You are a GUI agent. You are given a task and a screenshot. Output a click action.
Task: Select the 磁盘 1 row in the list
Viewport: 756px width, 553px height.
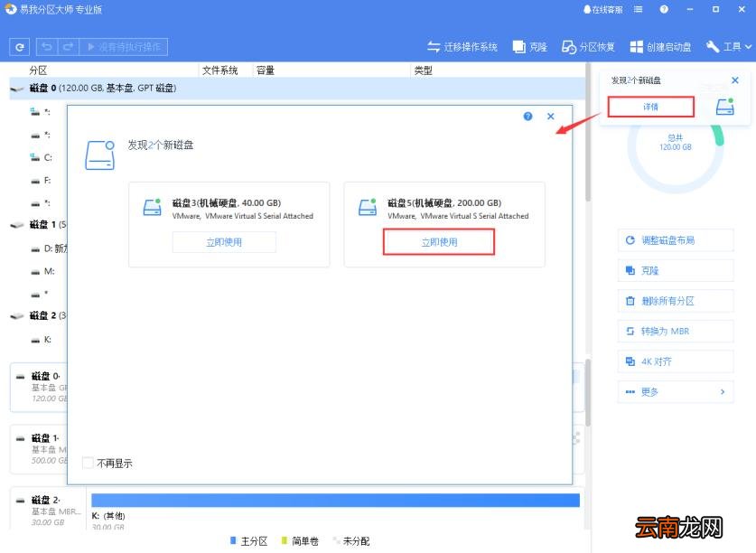(38, 225)
